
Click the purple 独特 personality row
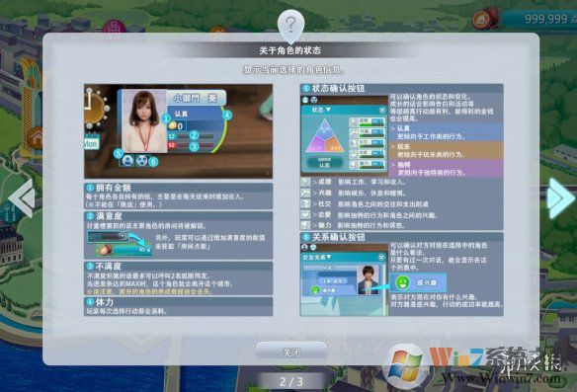point(446,169)
